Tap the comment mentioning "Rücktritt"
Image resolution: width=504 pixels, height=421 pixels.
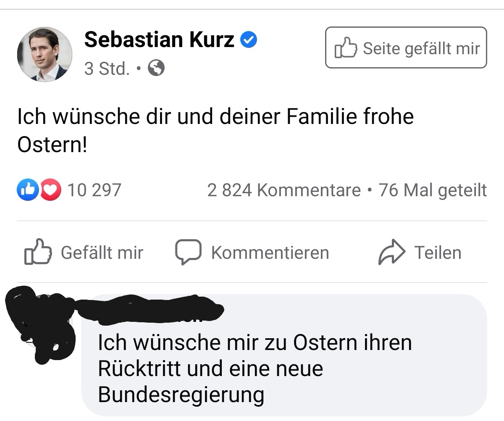click(254, 368)
